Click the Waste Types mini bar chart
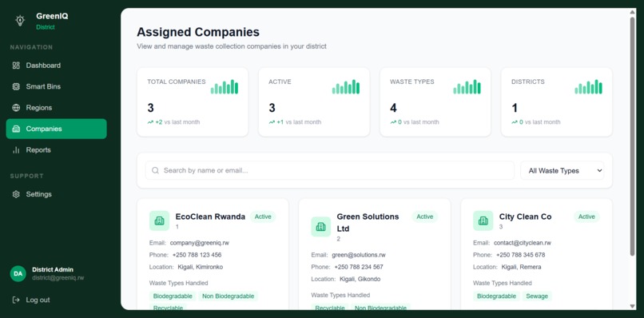Screen dimensions: 644x318 (x=467, y=87)
